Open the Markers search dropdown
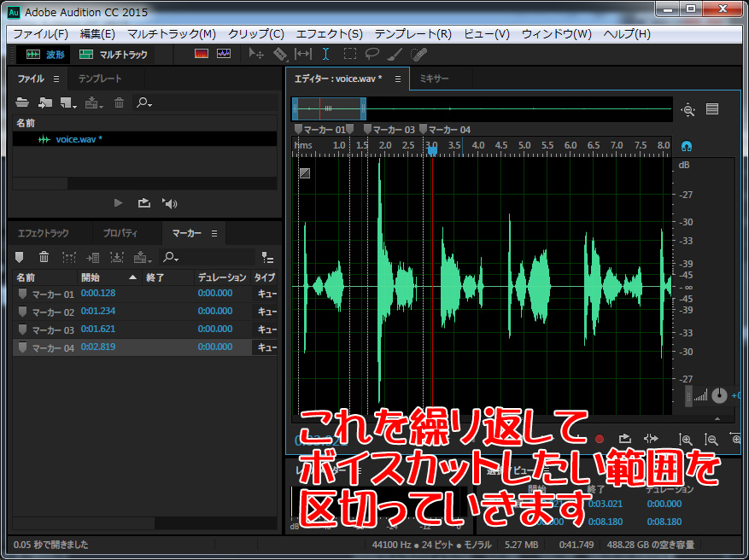The width and height of the screenshot is (749, 560). click(171, 258)
